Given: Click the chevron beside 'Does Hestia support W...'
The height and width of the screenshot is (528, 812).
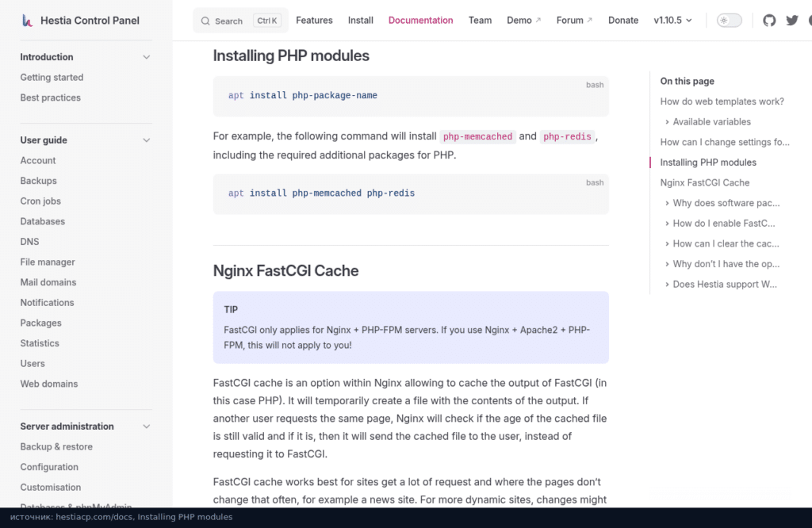Looking at the screenshot, I should click(x=667, y=285).
